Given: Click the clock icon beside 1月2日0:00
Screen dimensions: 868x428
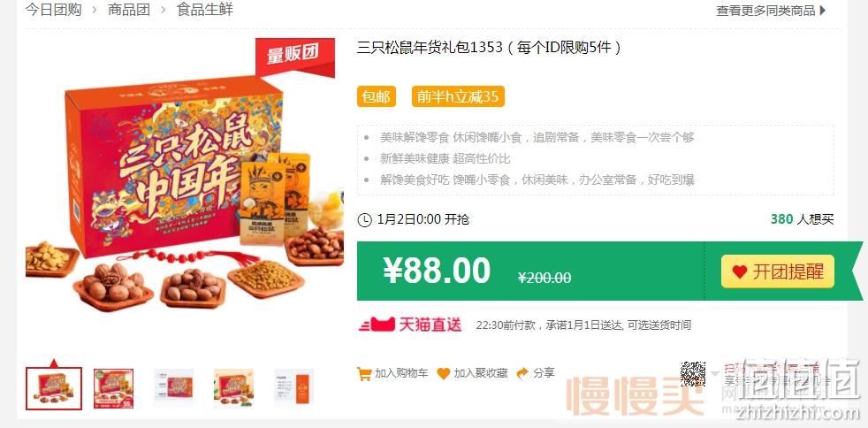Looking at the screenshot, I should (x=365, y=220).
